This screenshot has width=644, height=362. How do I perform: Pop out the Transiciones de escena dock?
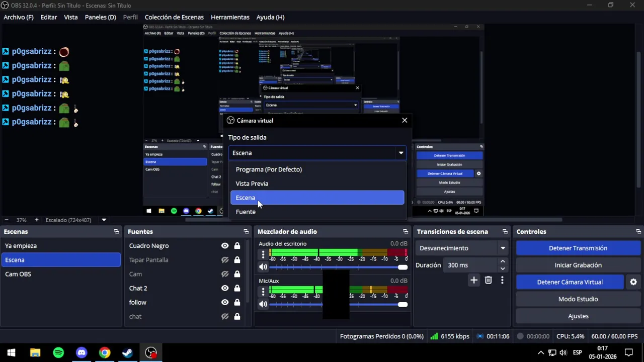pyautogui.click(x=505, y=232)
